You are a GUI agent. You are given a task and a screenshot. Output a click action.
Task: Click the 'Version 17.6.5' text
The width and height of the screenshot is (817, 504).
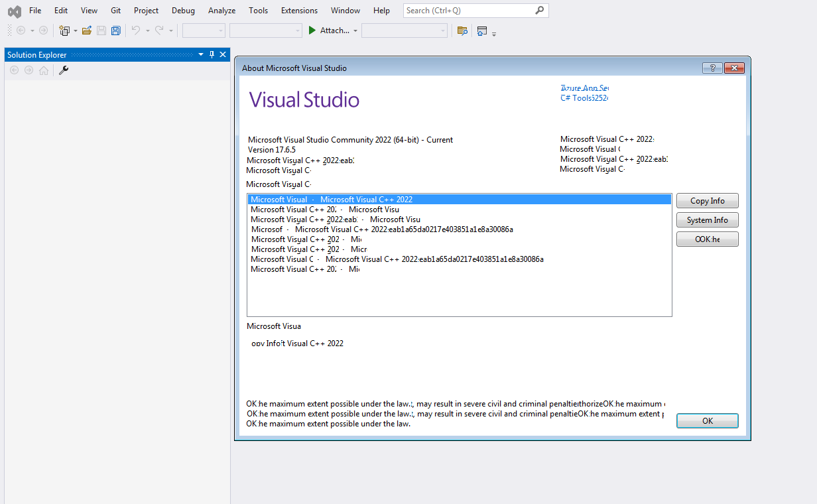[272, 150]
